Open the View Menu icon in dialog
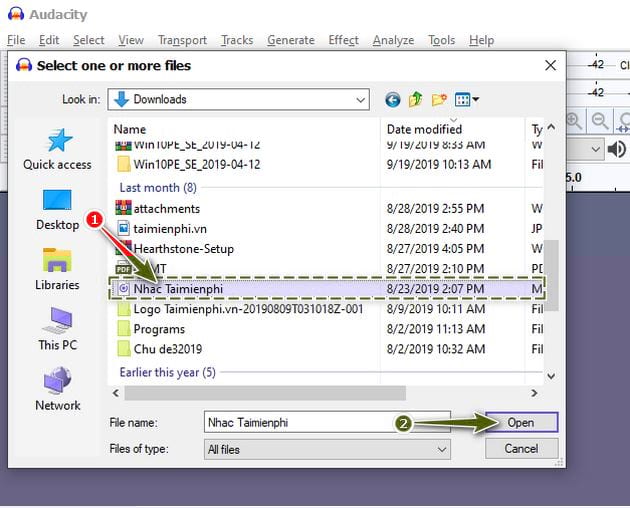Screen dimensions: 630x508 pyautogui.click(x=462, y=99)
